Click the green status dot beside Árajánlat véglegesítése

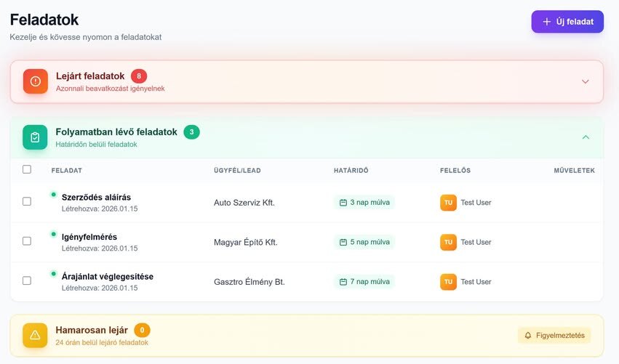point(53,273)
